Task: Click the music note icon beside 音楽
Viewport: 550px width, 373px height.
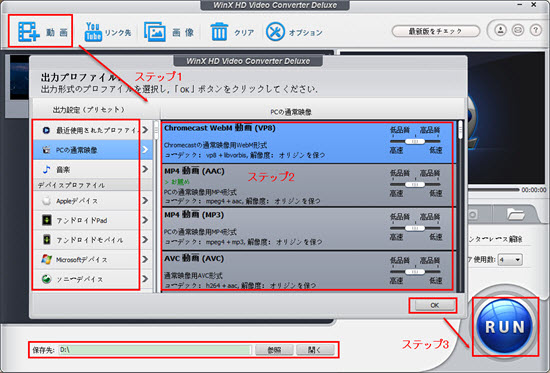Action: (46, 170)
